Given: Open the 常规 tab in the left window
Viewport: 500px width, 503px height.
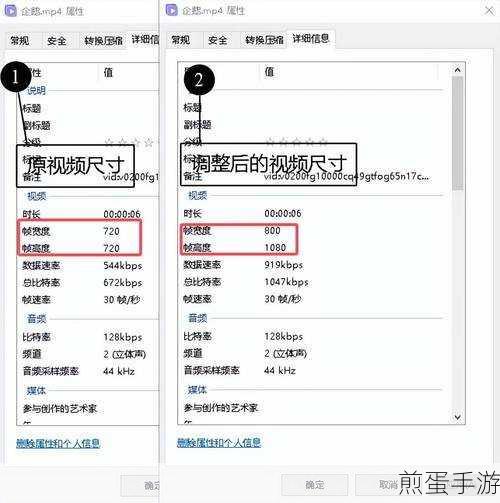Looking at the screenshot, I should click(x=20, y=41).
